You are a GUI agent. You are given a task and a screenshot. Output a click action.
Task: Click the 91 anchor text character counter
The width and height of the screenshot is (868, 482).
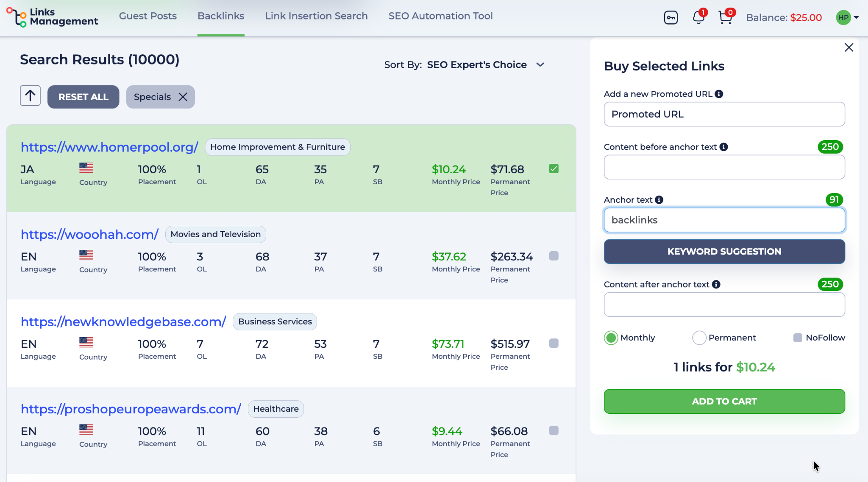click(x=834, y=200)
